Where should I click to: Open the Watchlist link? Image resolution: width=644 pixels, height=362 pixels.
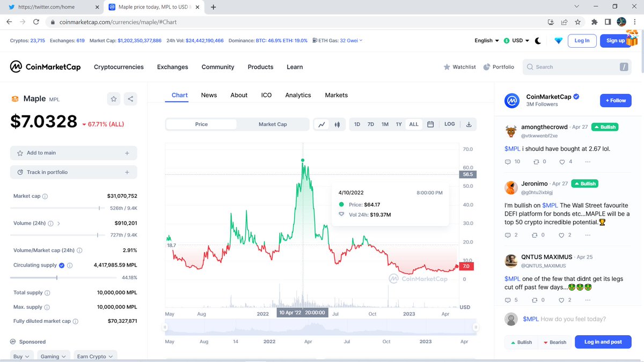pos(459,67)
